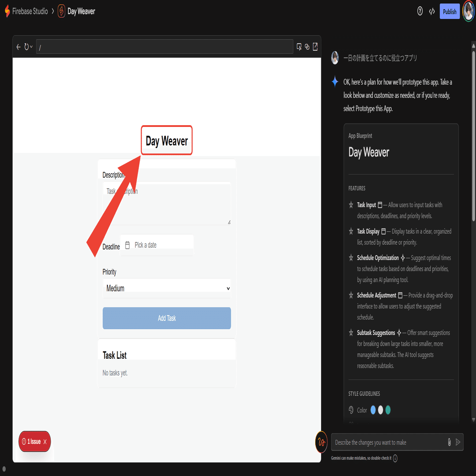Click the chat panel vertical scrollbar
Screen dimensions: 476x476
[x=473, y=136]
